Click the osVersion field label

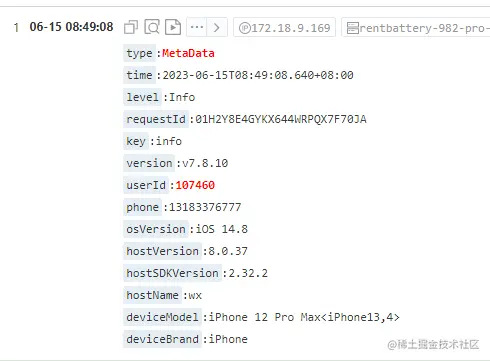tap(156, 229)
